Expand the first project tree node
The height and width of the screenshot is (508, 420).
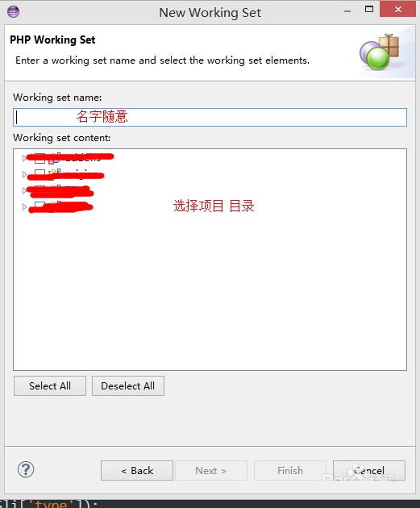point(24,158)
